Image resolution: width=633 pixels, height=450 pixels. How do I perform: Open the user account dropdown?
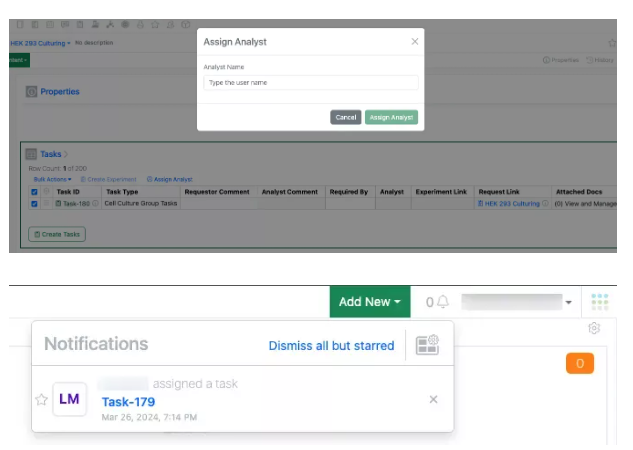click(568, 302)
